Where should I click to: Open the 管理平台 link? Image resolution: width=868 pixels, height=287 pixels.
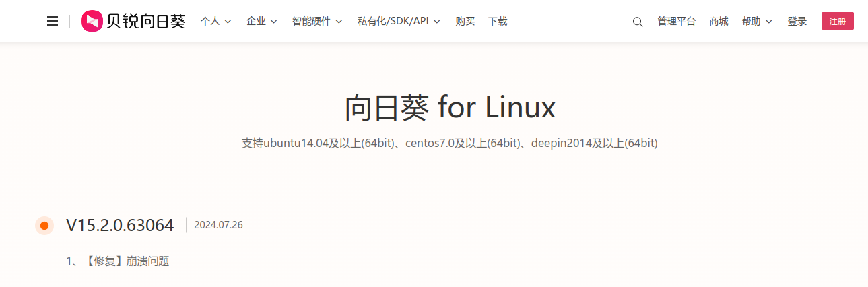pos(677,22)
